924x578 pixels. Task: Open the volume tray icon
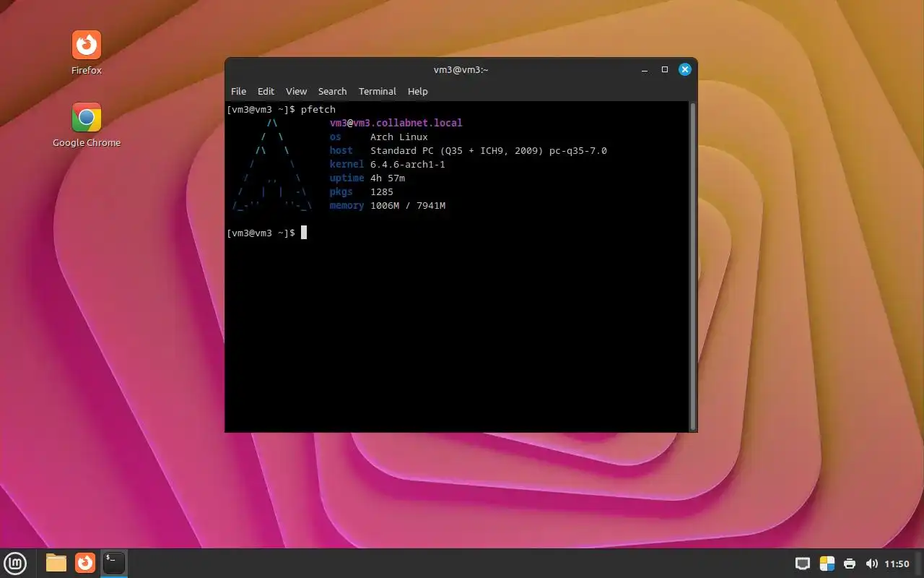point(871,564)
